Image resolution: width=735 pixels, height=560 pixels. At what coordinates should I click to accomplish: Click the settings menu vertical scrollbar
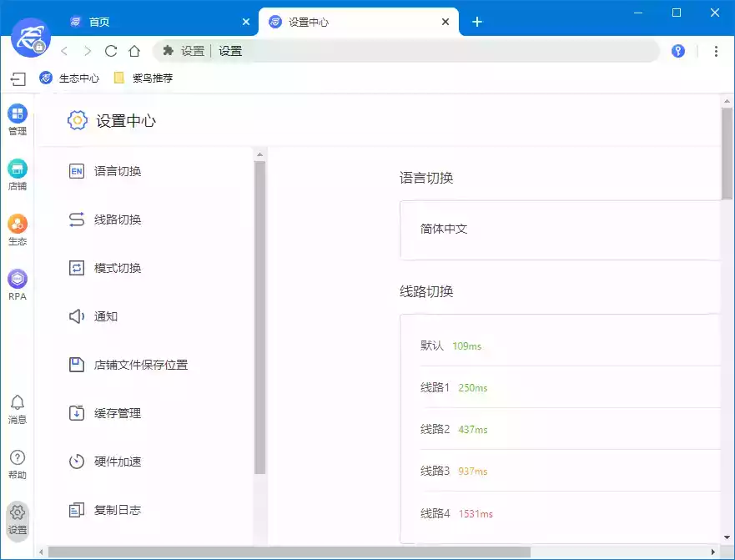[x=259, y=317]
